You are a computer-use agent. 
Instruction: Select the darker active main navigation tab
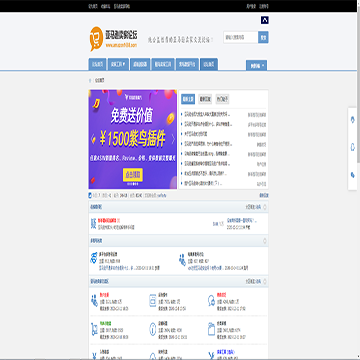(209, 64)
